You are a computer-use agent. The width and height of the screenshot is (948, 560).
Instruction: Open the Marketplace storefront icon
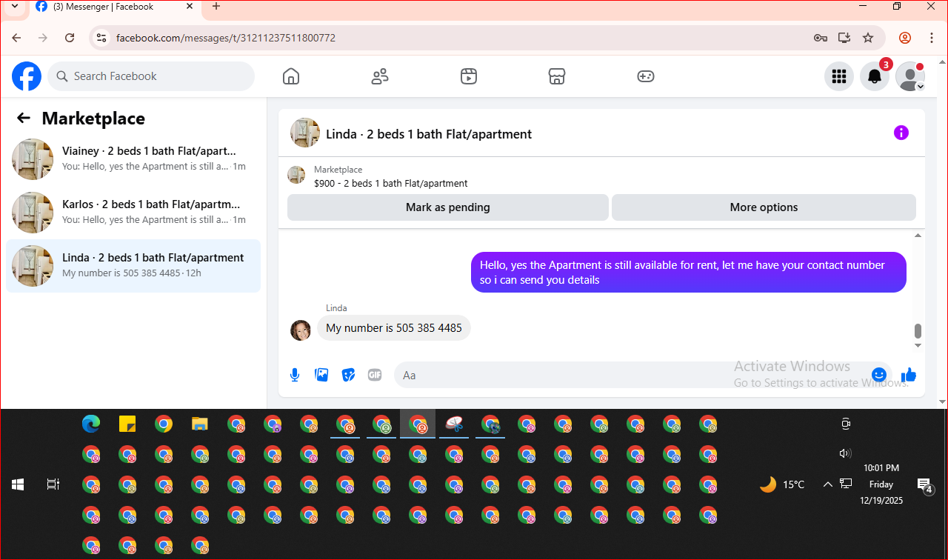coord(557,76)
